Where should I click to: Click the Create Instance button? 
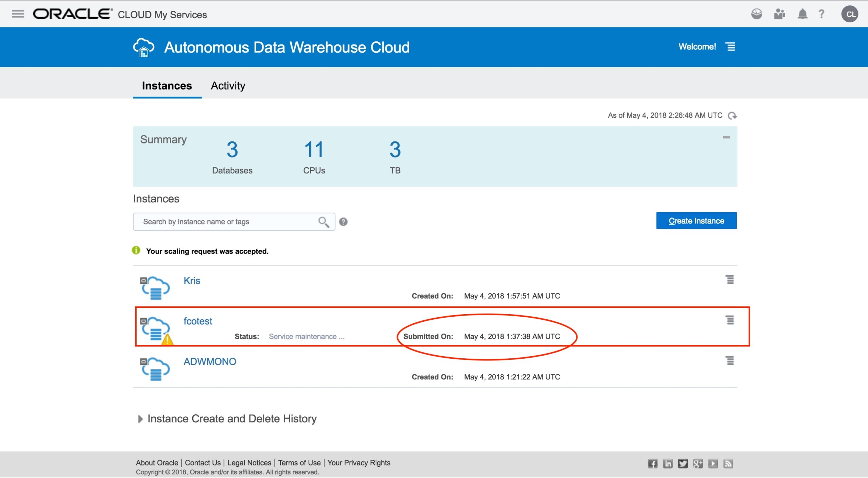(696, 221)
